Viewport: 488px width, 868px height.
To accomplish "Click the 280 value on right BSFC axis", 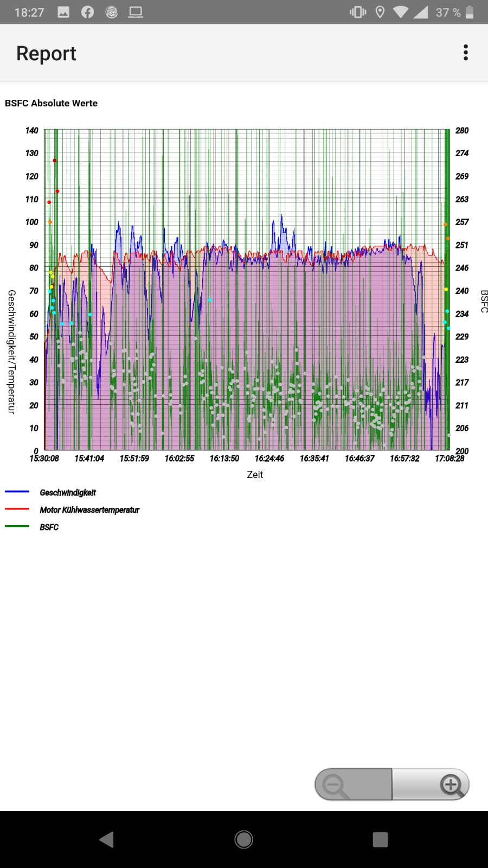I will point(462,130).
